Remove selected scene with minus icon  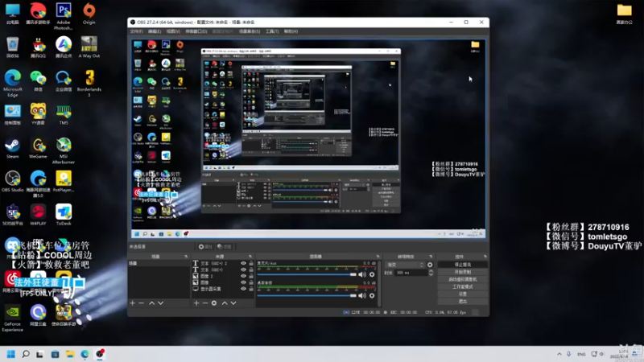[142, 303]
